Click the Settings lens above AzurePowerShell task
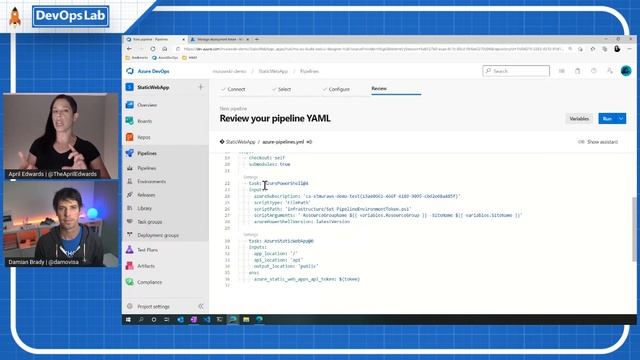This screenshot has width=640, height=360. pyautogui.click(x=251, y=177)
